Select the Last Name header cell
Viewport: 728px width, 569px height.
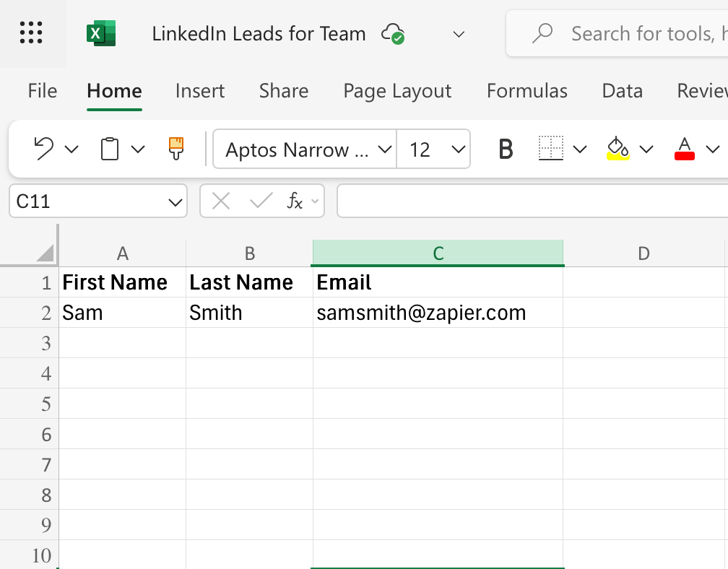point(250,282)
